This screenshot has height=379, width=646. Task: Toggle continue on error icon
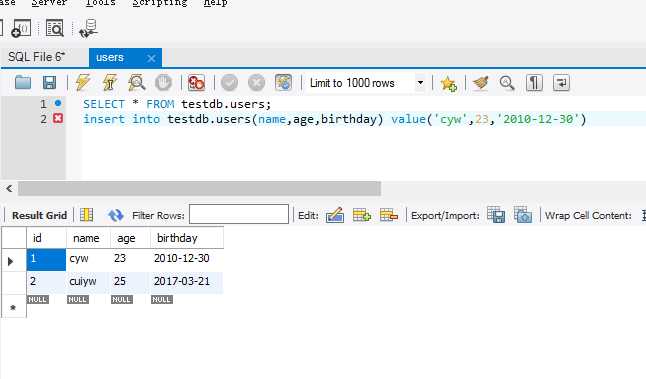196,83
